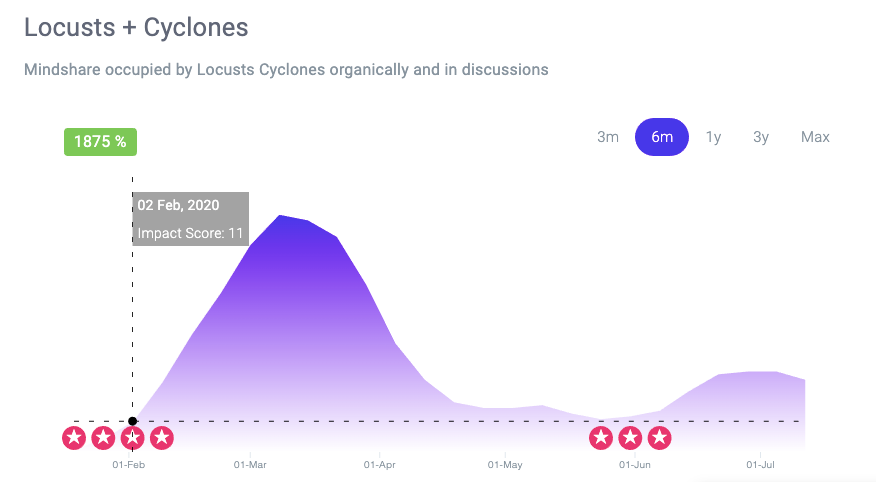Click the star marker on the vertical dashed line
Image resolution: width=876 pixels, height=482 pixels.
[132, 438]
